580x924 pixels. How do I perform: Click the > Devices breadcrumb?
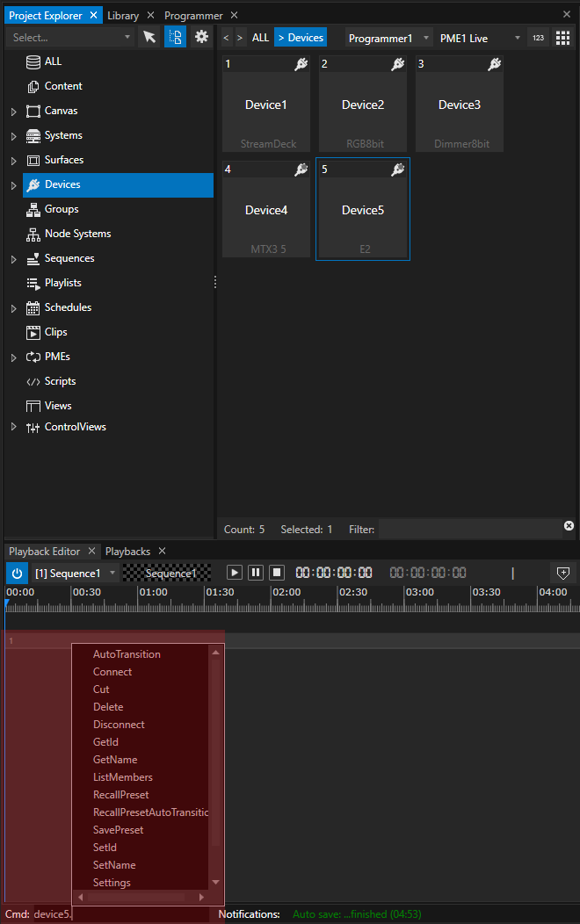click(301, 38)
